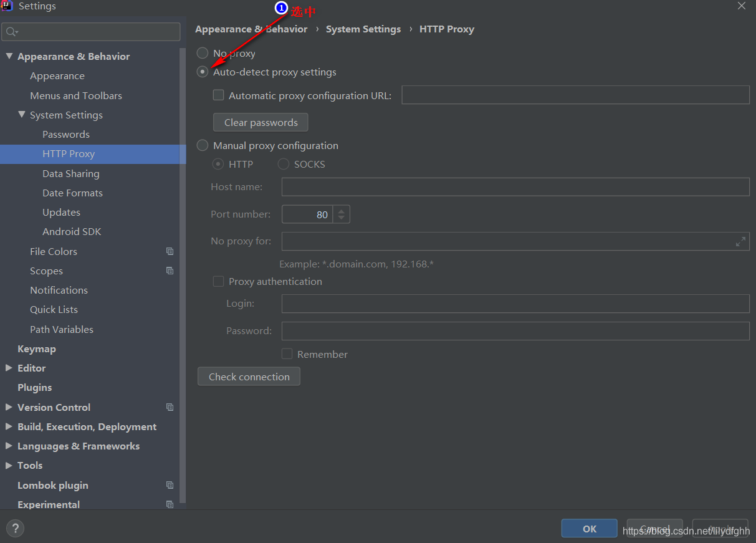This screenshot has height=543, width=756.
Task: Click the Port number spinner arrows
Action: pos(342,214)
